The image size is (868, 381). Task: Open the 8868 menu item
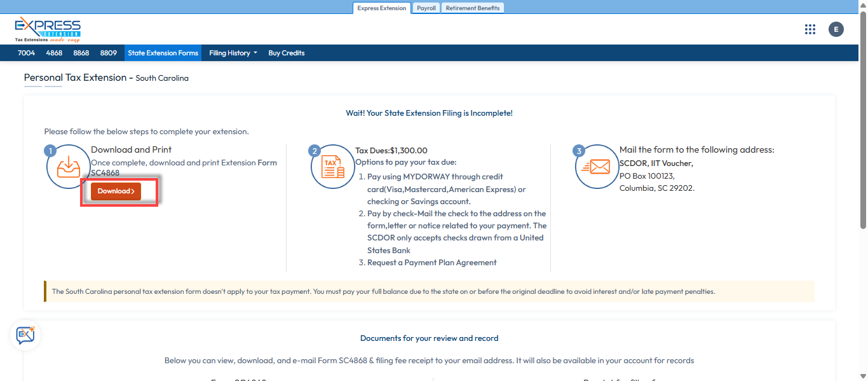click(x=81, y=53)
